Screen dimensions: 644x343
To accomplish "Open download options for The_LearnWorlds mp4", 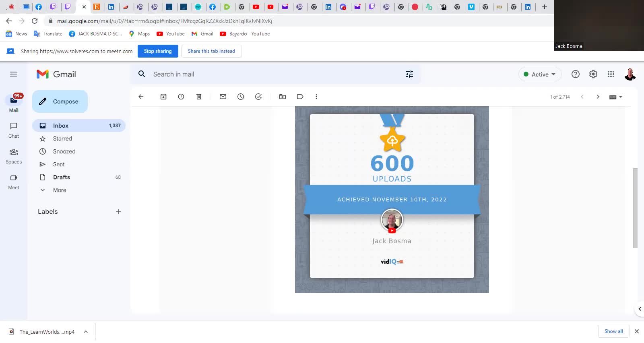I will [86, 332].
